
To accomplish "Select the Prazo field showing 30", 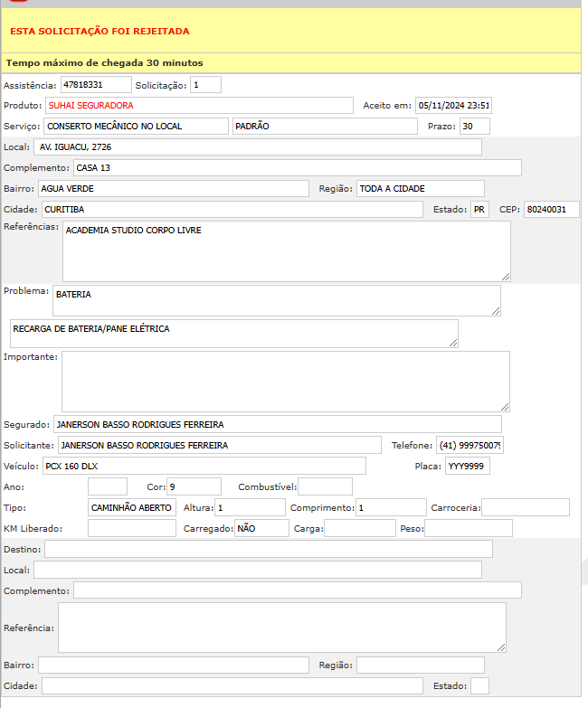I will click(x=474, y=127).
